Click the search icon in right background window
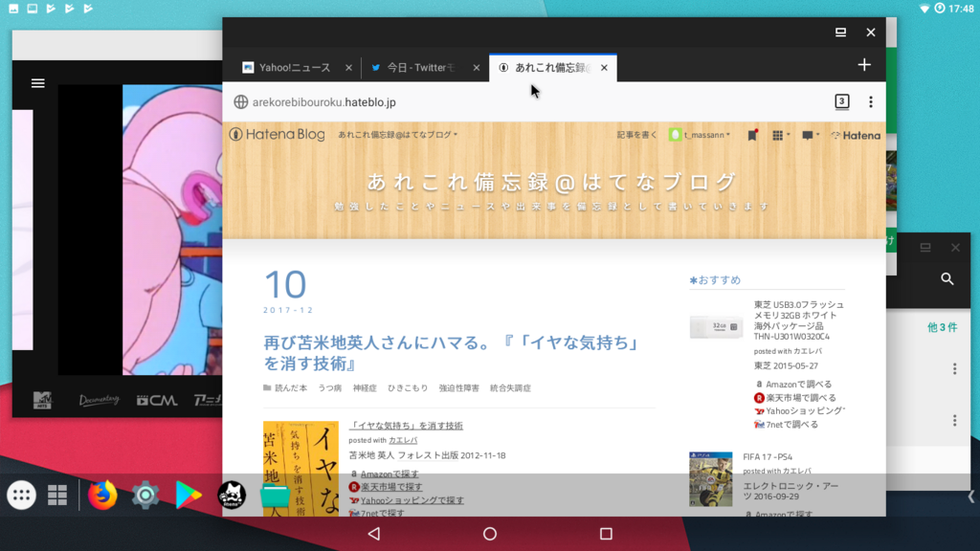The image size is (980, 551). tap(947, 278)
